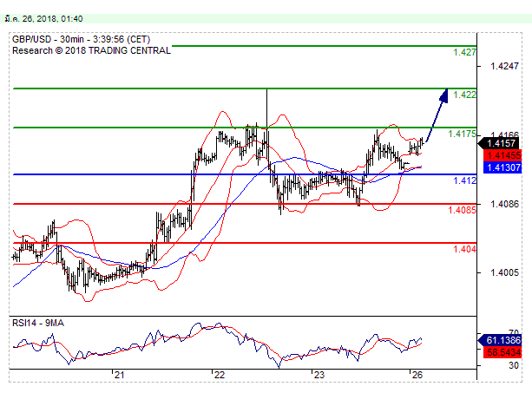The image size is (532, 393).
Task: Click the red support label 1.4085
Action: (462, 210)
